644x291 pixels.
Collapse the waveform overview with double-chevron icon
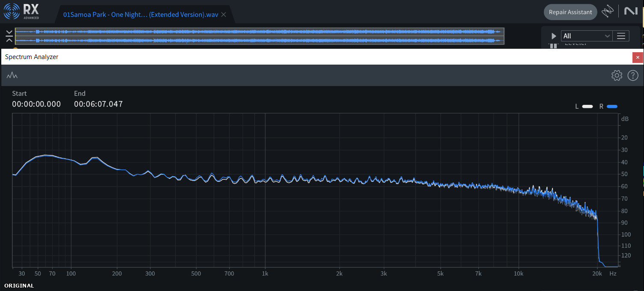click(x=9, y=36)
